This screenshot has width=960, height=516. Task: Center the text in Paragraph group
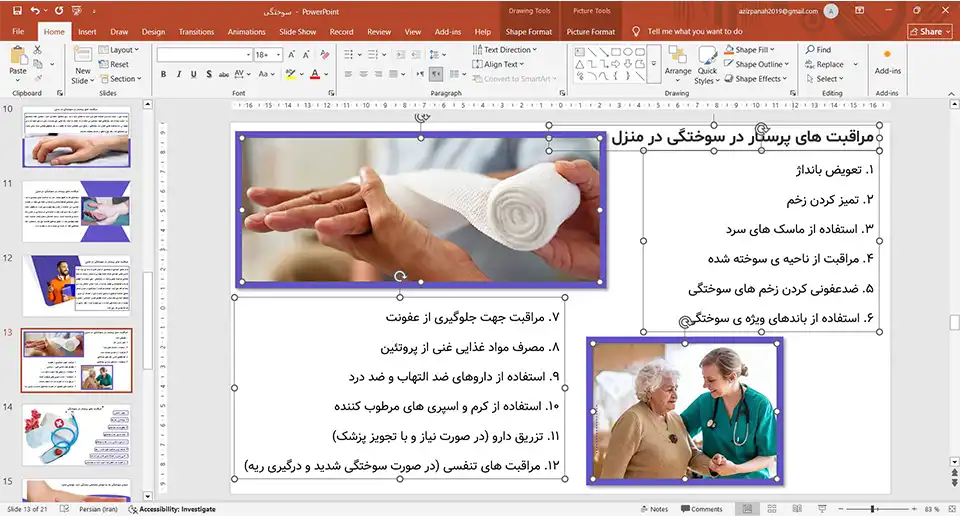coord(364,74)
